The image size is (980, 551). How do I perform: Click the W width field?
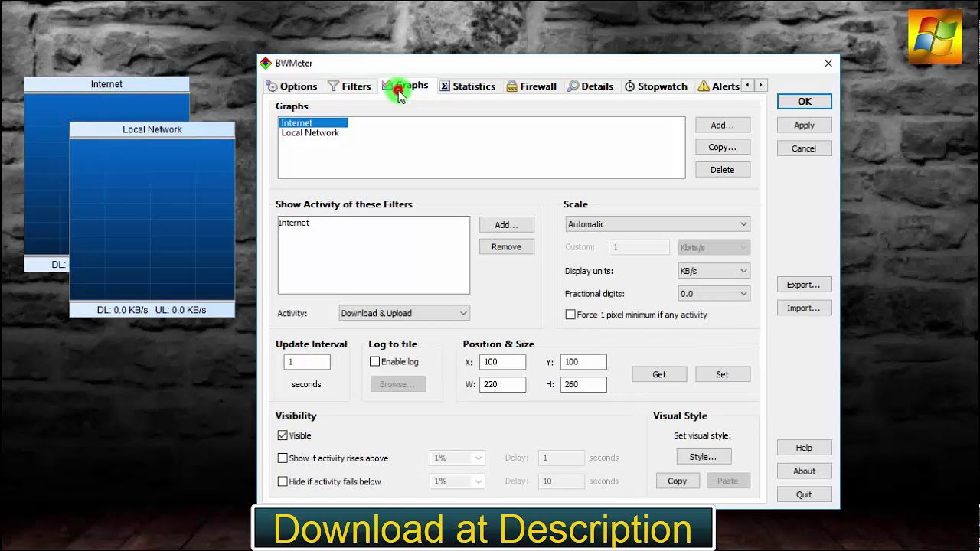[x=503, y=384]
